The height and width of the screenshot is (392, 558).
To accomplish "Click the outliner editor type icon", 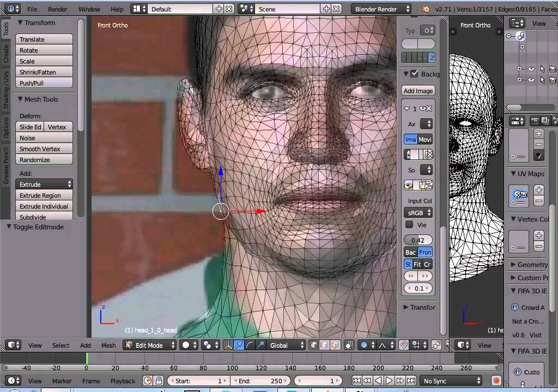I will (517, 23).
